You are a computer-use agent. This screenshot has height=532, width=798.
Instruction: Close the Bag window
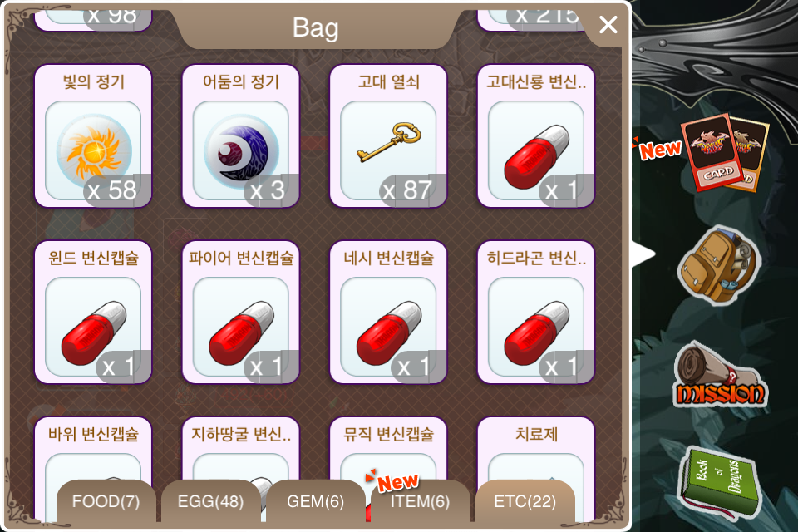click(608, 24)
